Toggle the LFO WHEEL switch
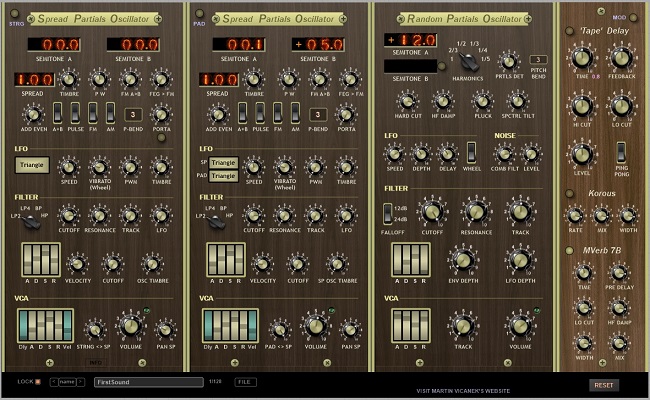This screenshot has height=400, width=650. click(x=471, y=152)
